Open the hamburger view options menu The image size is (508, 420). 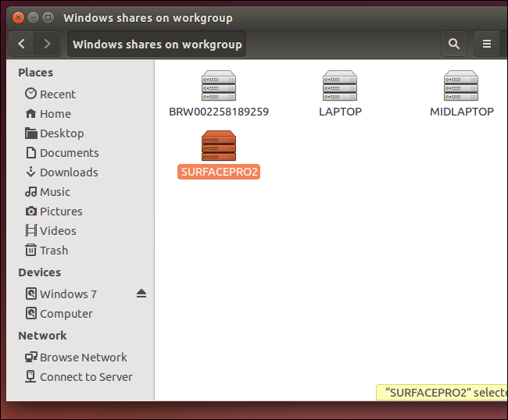coord(487,44)
